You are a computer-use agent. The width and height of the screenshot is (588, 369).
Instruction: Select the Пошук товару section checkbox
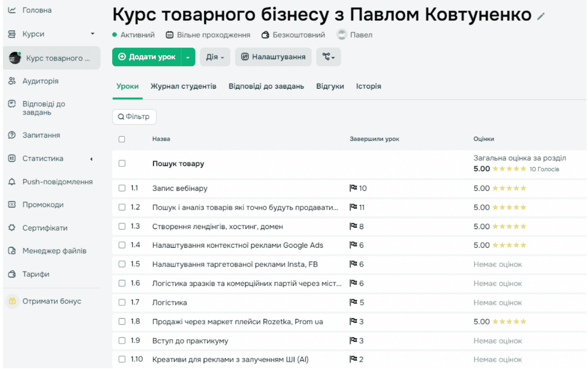click(x=121, y=163)
